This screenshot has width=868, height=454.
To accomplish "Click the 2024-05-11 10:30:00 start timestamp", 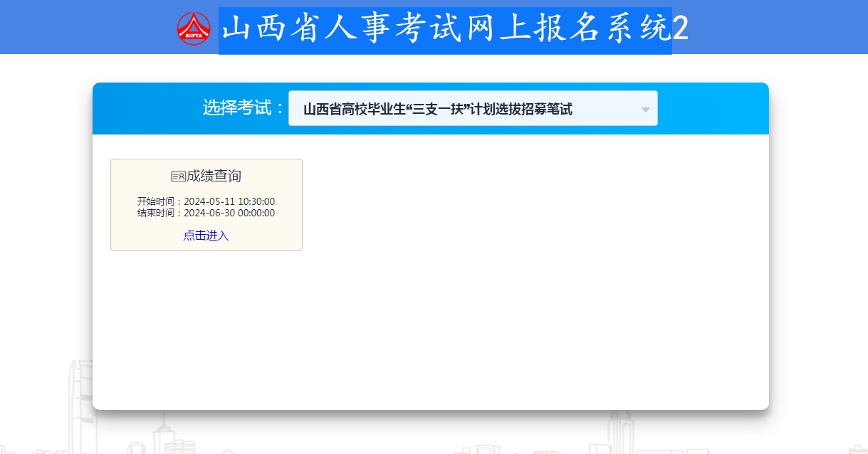I will pyautogui.click(x=229, y=202).
